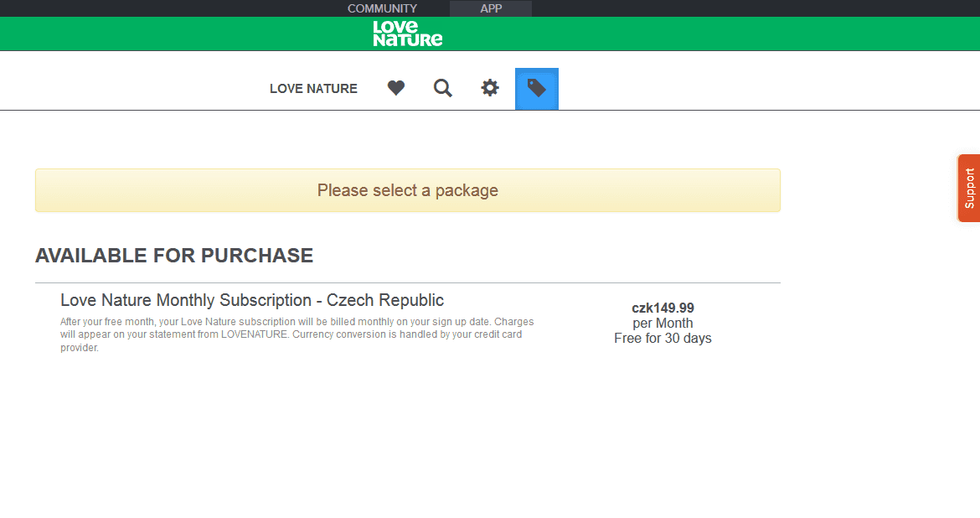This screenshot has width=980, height=518.
Task: Select the blue price tag icon
Action: [x=537, y=89]
